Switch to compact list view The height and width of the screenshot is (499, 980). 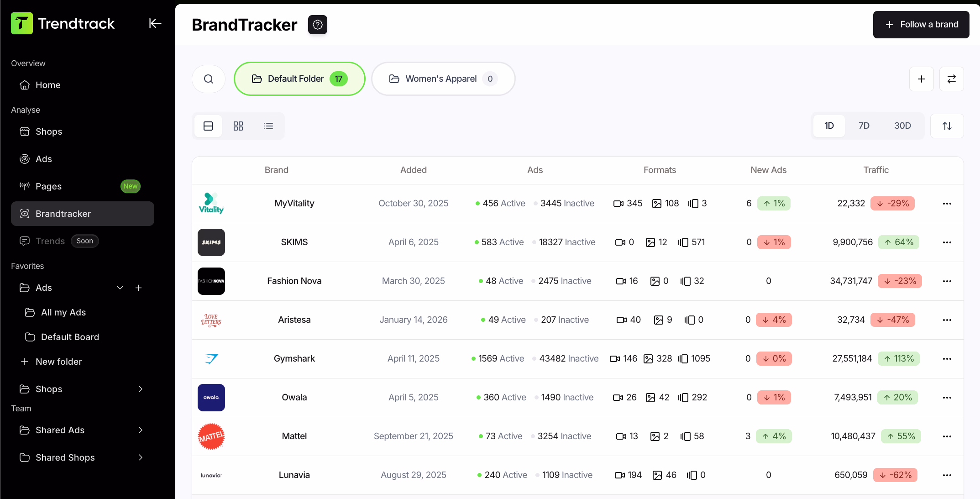pyautogui.click(x=268, y=126)
